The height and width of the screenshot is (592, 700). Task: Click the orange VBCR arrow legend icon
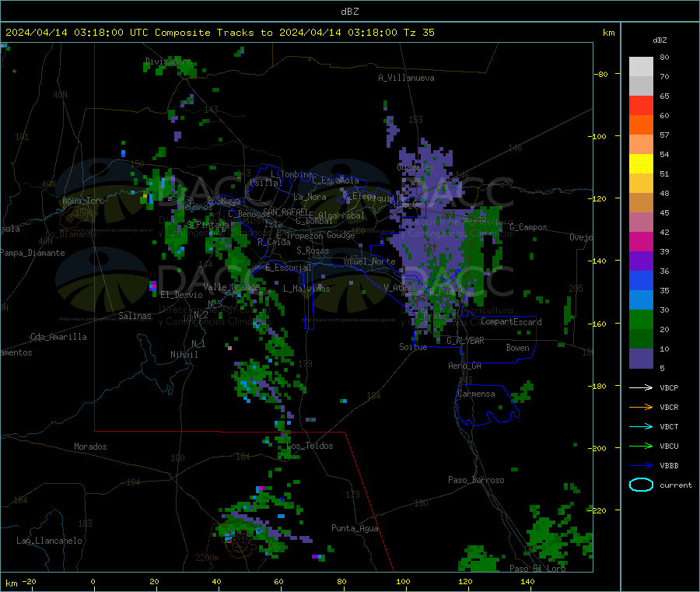pyautogui.click(x=641, y=407)
